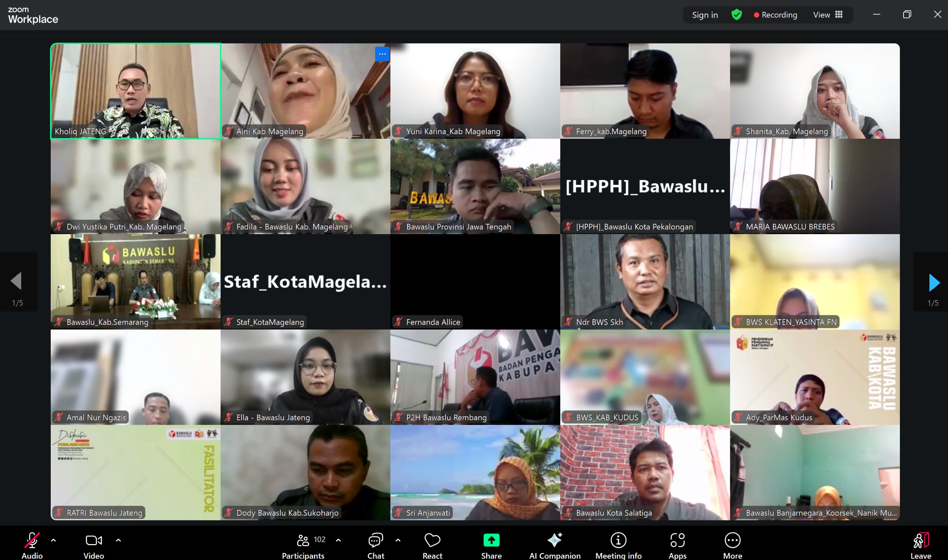
Task: Open the View layout menu
Action: (x=828, y=15)
